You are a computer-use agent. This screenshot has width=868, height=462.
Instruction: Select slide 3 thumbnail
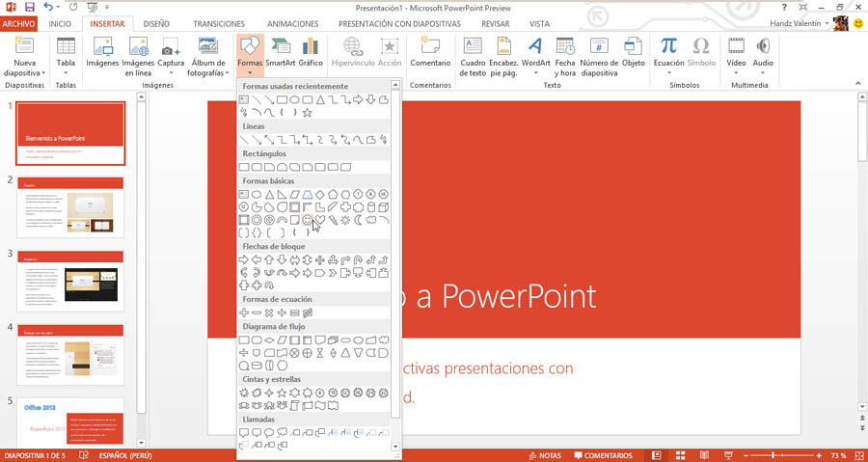pyautogui.click(x=70, y=281)
